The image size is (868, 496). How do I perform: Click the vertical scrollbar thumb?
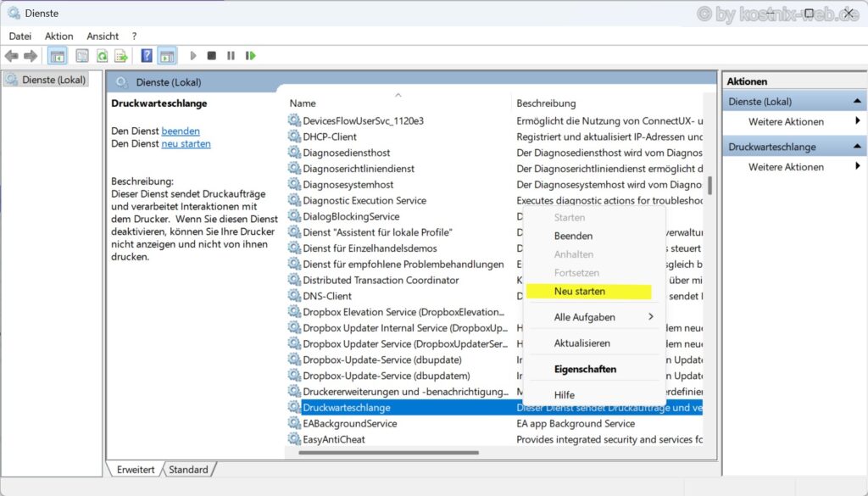click(x=709, y=186)
